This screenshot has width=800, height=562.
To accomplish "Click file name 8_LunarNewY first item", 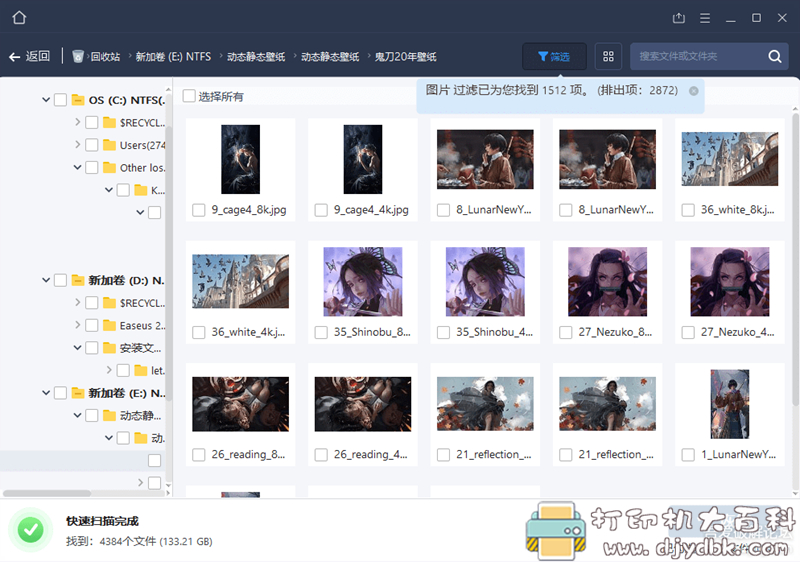I will [494, 210].
